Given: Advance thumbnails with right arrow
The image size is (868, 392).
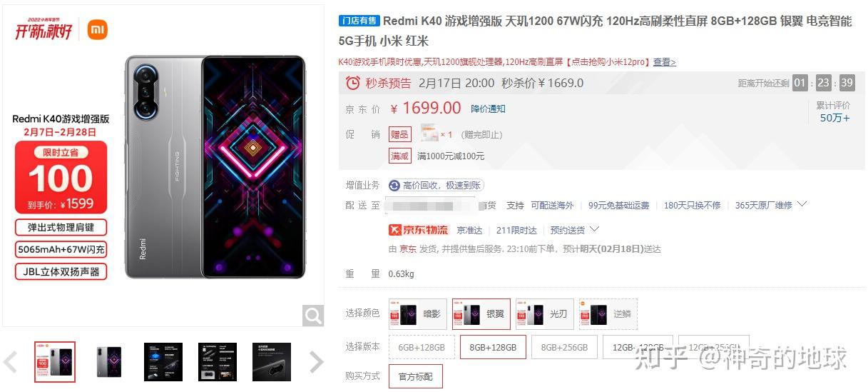Looking at the screenshot, I should (317, 362).
